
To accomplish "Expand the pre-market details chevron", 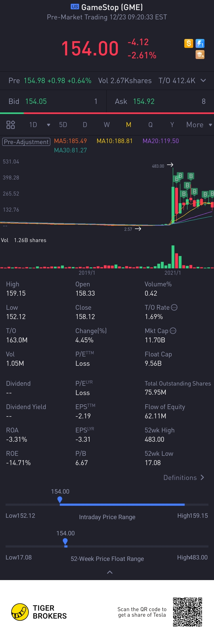I will tap(203, 81).
